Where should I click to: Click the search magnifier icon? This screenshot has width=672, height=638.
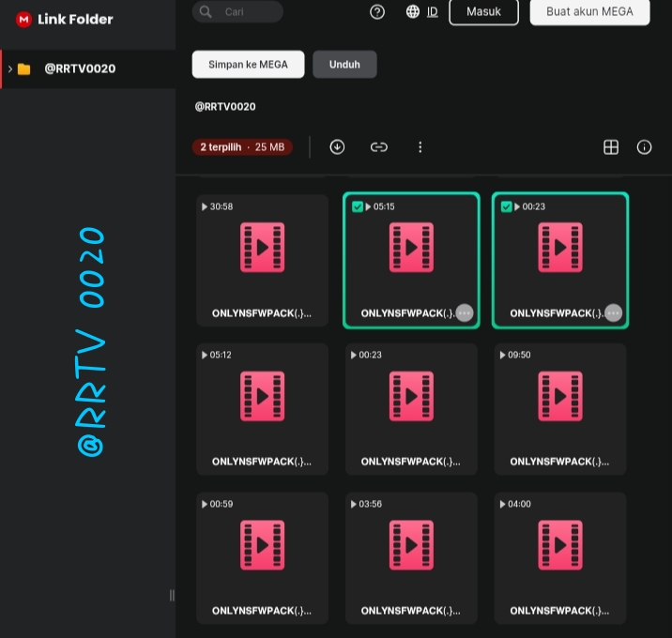click(206, 11)
